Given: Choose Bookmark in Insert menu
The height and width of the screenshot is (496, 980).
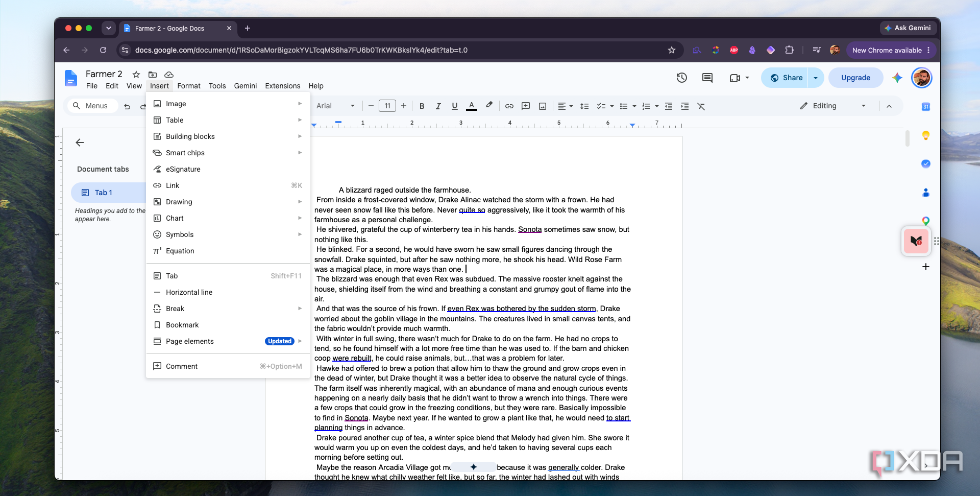Looking at the screenshot, I should [x=228, y=325].
